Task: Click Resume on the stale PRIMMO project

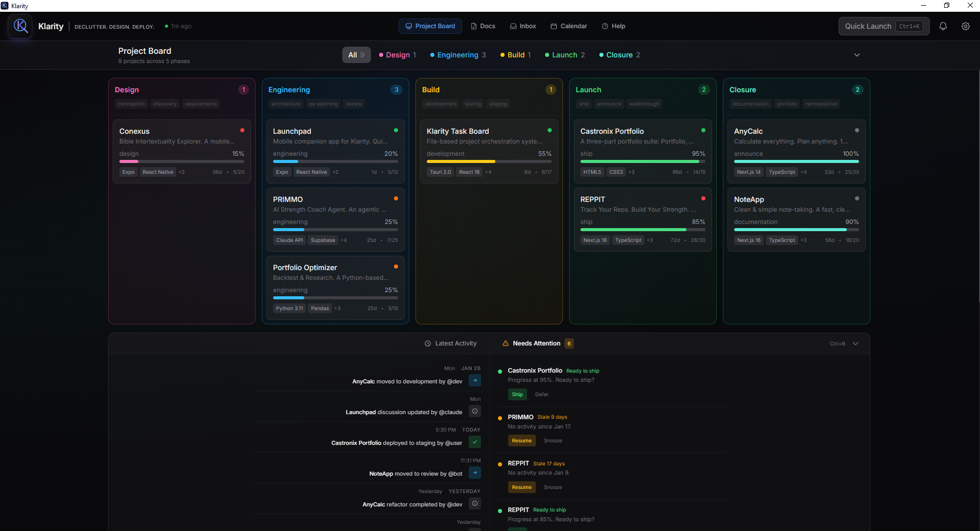Action: coord(522,440)
